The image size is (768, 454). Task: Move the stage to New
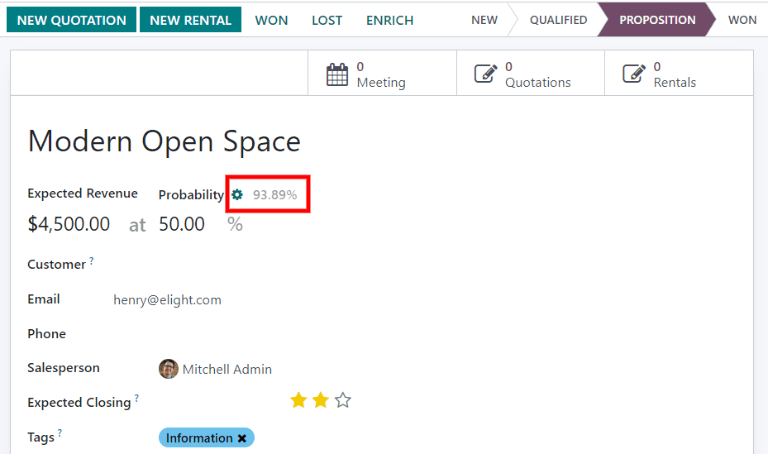[484, 20]
